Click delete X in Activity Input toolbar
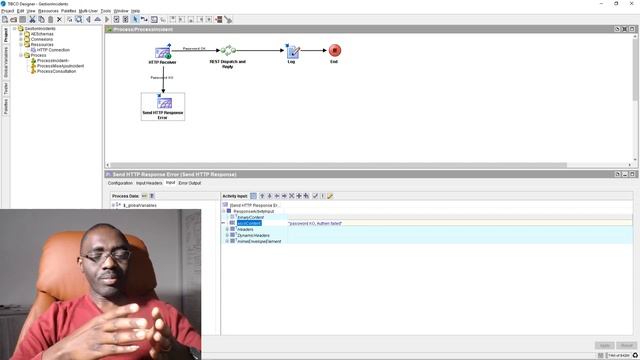The image size is (640, 360). (x=291, y=196)
